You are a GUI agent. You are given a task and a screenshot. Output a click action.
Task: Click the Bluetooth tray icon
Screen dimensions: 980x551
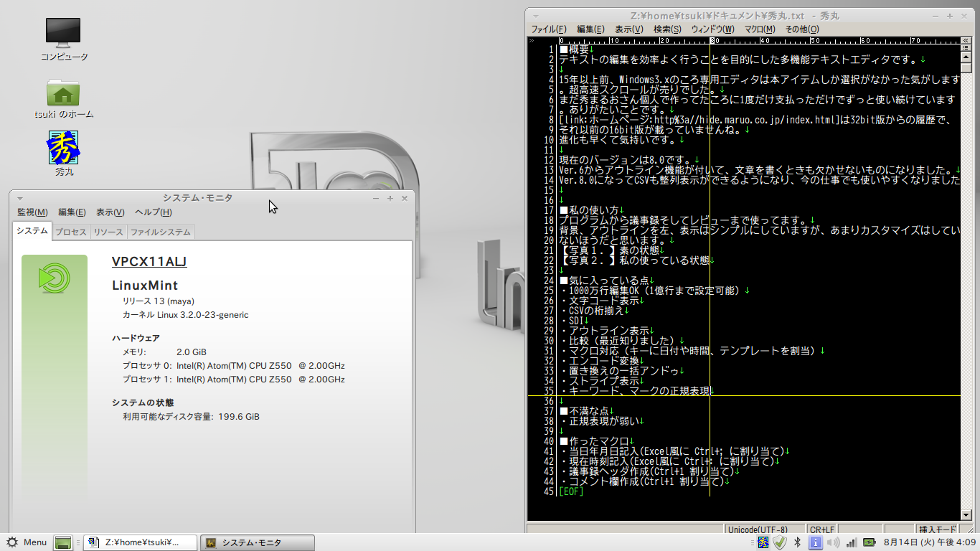[797, 542]
